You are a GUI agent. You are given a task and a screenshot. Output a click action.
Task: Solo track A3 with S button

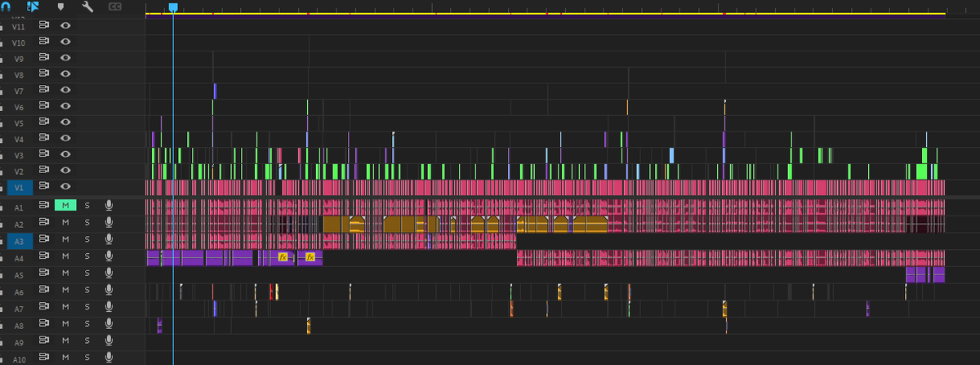pos(87,239)
